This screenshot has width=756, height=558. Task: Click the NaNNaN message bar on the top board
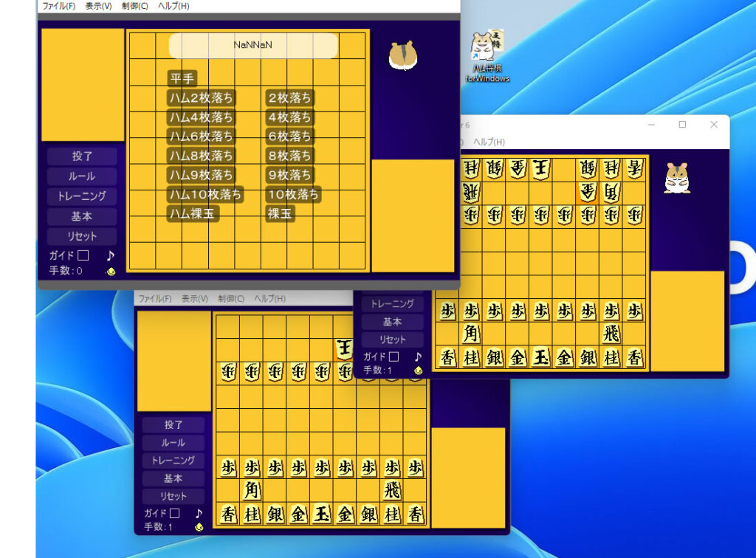(253, 45)
